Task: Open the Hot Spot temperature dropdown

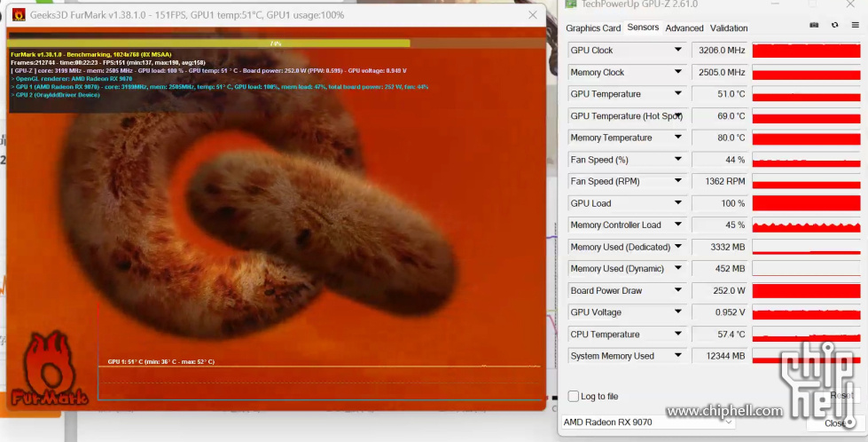Action: [677, 115]
